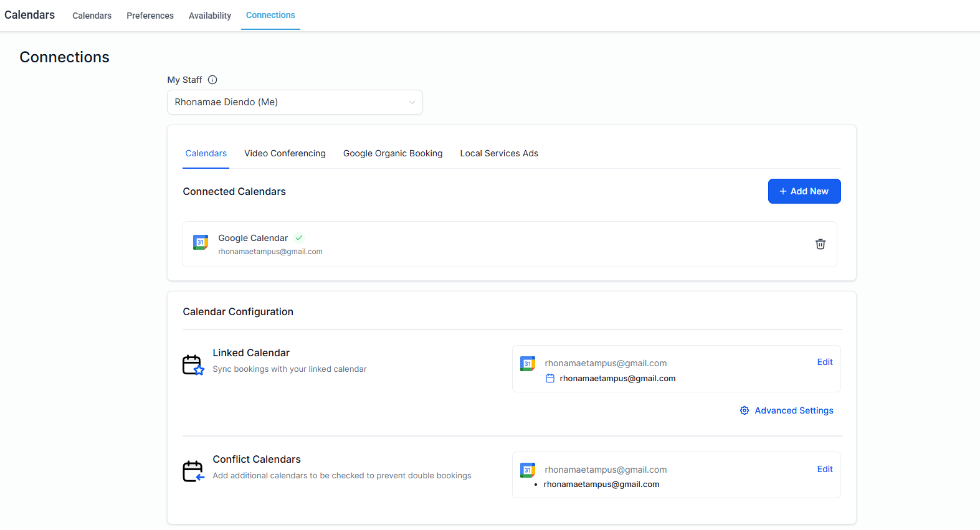Edit the Linked Calendar settings
The width and height of the screenshot is (980, 530).
pyautogui.click(x=825, y=362)
